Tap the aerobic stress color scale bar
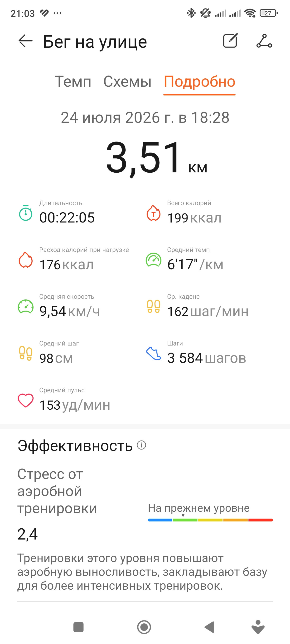Screen dimensions: 290x644 210,520
